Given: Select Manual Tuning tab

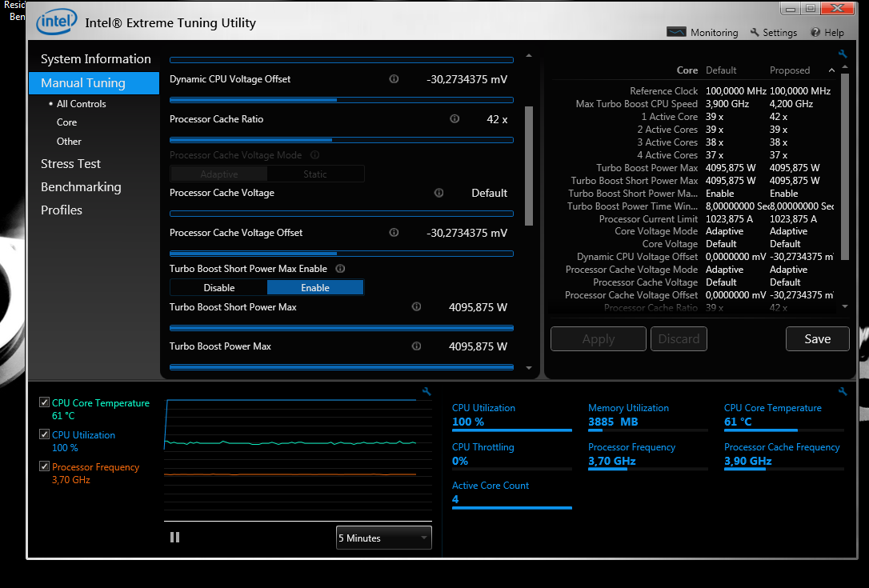Looking at the screenshot, I should pos(94,82).
